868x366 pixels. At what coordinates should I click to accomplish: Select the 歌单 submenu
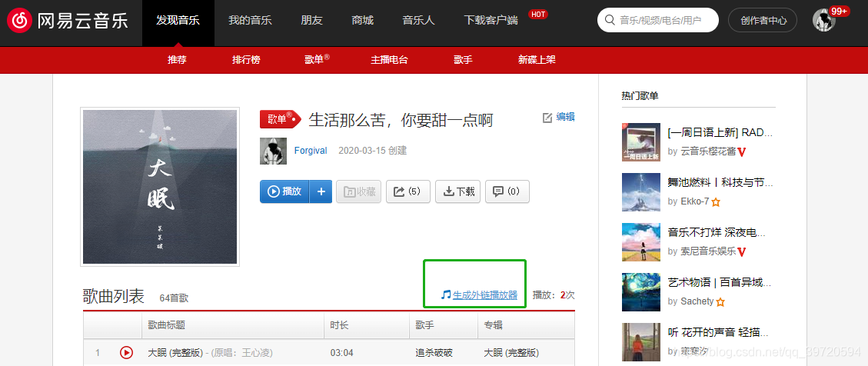(317, 59)
